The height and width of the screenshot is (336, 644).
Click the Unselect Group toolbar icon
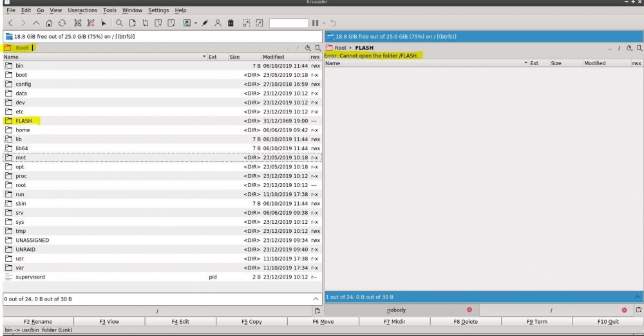(x=91, y=23)
